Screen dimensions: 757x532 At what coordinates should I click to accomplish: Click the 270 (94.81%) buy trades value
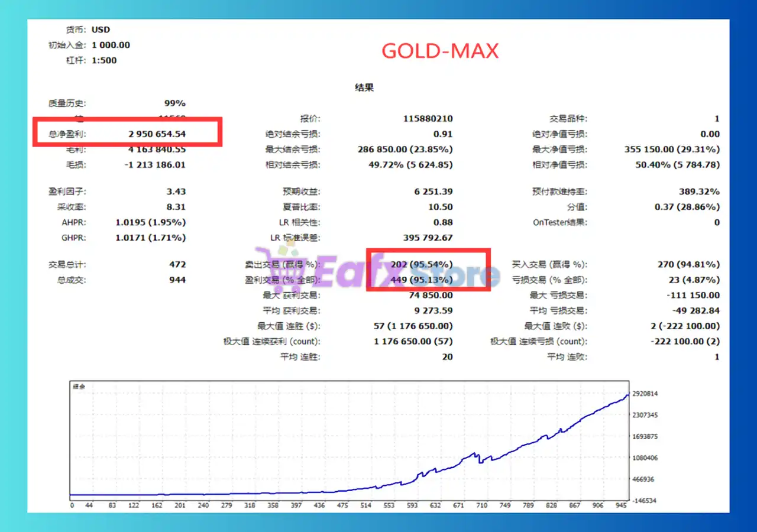tap(688, 264)
